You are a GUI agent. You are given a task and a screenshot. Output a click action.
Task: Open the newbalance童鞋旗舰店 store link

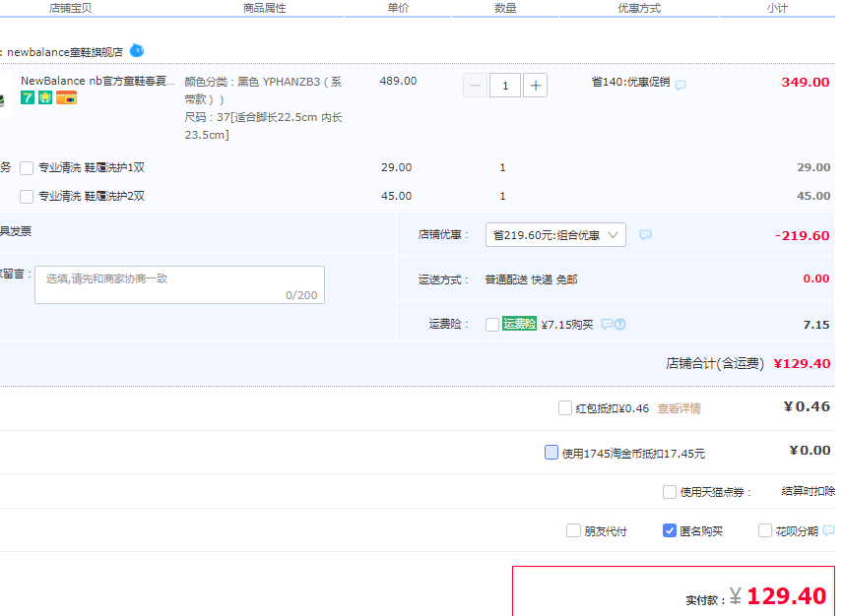click(65, 52)
